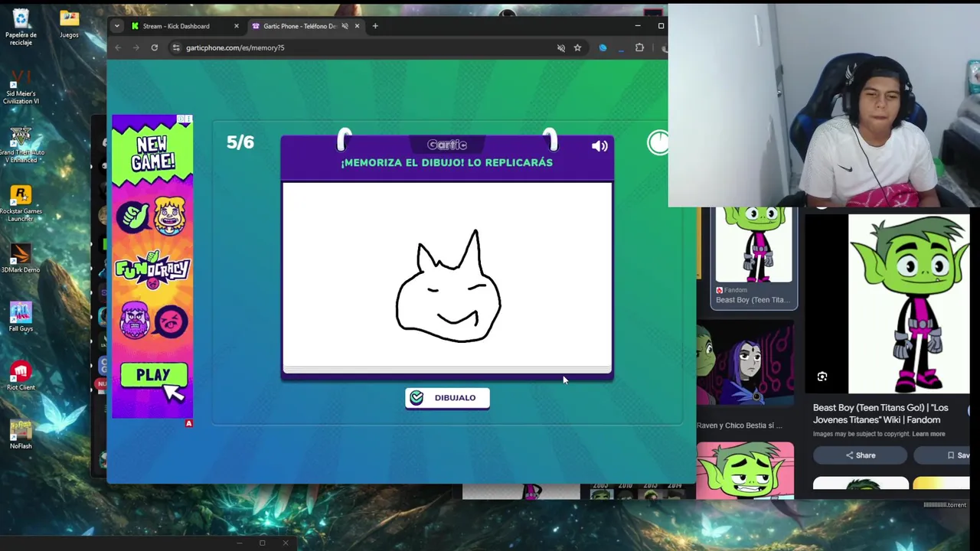
Task: Click the DIBUJALO button
Action: tap(447, 398)
